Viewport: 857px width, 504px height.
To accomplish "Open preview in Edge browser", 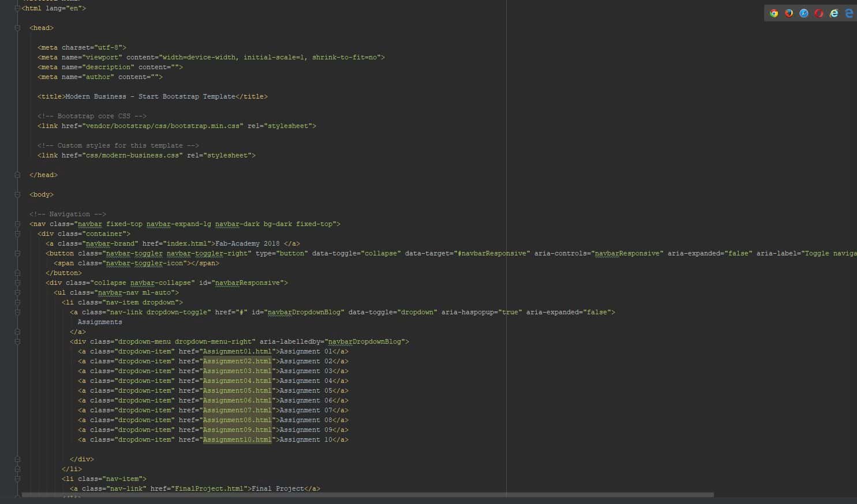I will [x=849, y=13].
